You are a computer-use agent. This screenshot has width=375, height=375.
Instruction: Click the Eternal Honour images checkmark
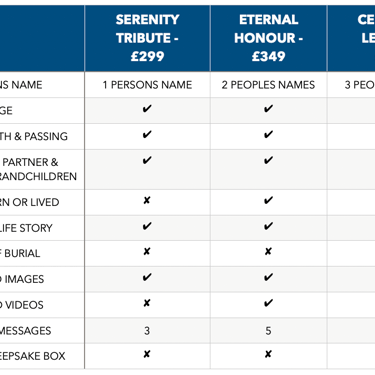[268, 277]
